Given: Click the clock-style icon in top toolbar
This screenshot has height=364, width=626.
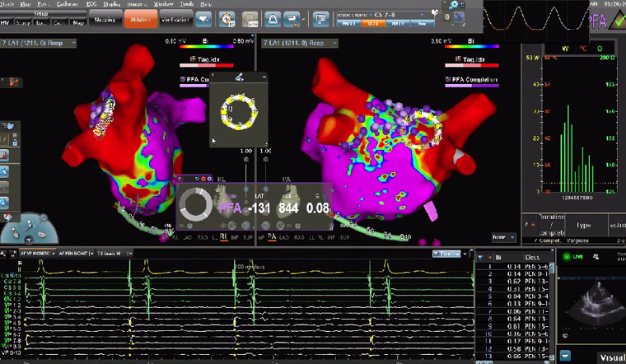Looking at the screenshot, I should tap(228, 18).
